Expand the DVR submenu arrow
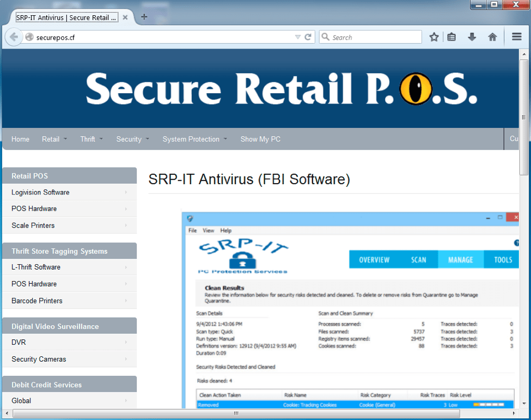This screenshot has height=420, width=531. click(126, 342)
